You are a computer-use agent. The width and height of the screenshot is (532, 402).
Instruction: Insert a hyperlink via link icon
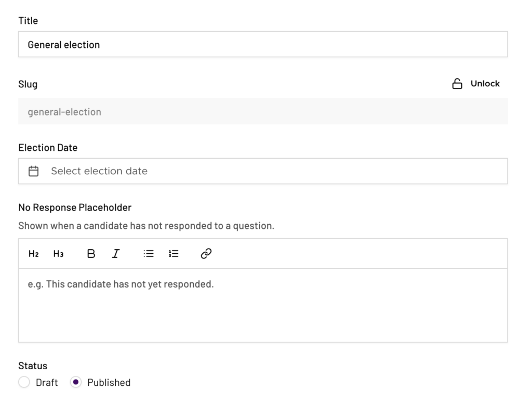(206, 254)
